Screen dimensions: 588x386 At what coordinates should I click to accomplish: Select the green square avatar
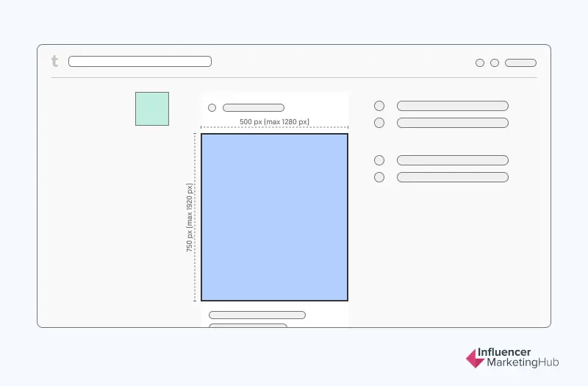tap(152, 109)
